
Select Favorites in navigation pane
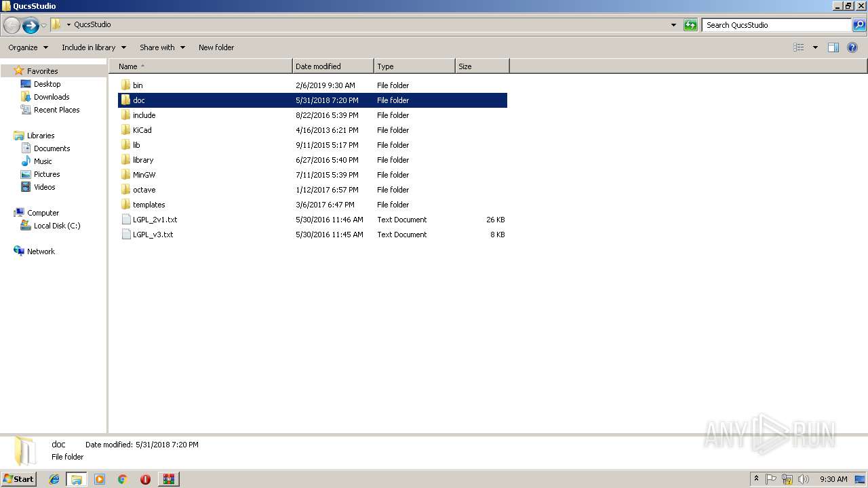[x=42, y=71]
